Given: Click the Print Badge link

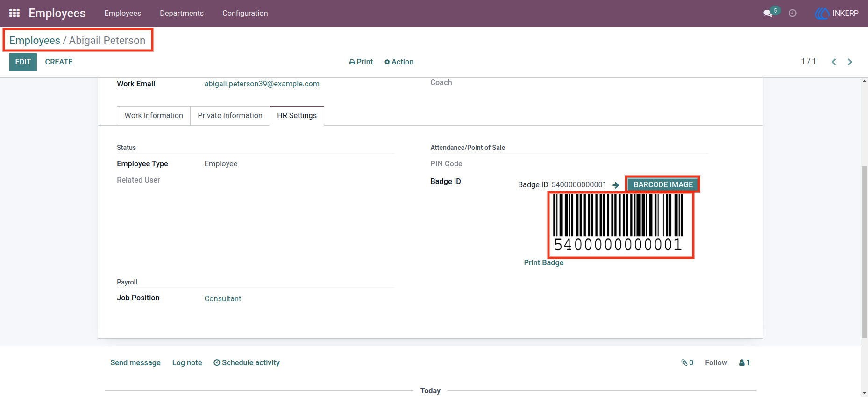Looking at the screenshot, I should tap(544, 262).
